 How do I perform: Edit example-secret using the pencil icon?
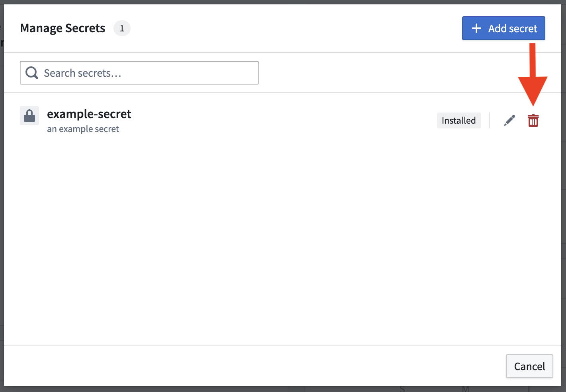point(509,120)
